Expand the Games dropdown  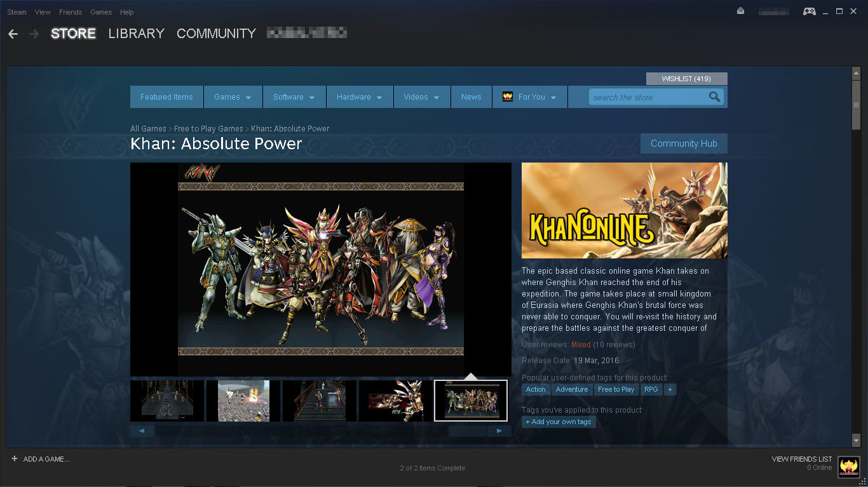(233, 97)
